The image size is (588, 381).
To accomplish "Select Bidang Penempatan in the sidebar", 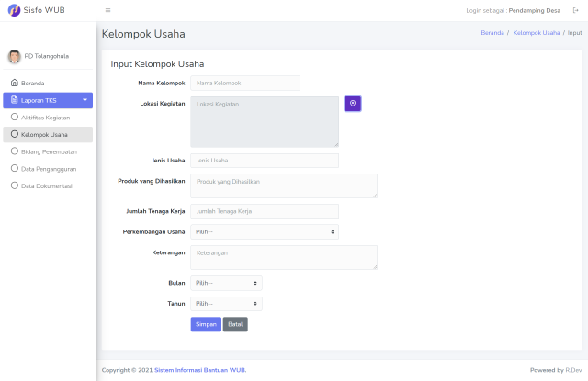I will click(48, 151).
